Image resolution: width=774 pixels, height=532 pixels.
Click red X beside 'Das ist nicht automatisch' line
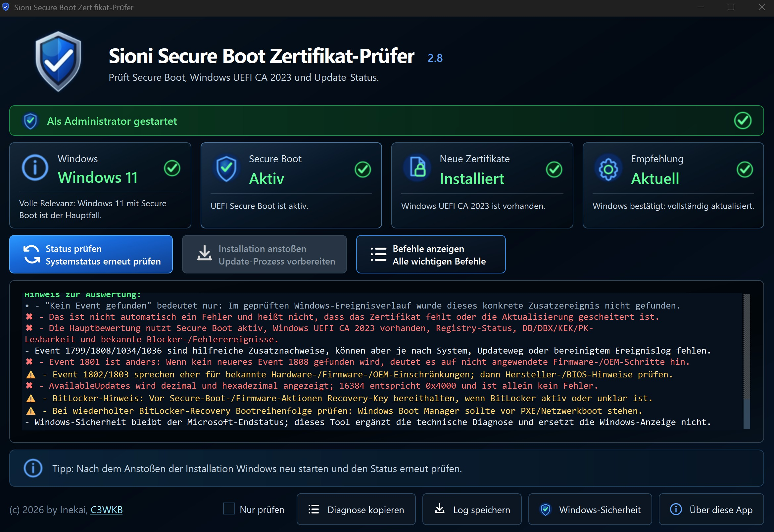(29, 317)
